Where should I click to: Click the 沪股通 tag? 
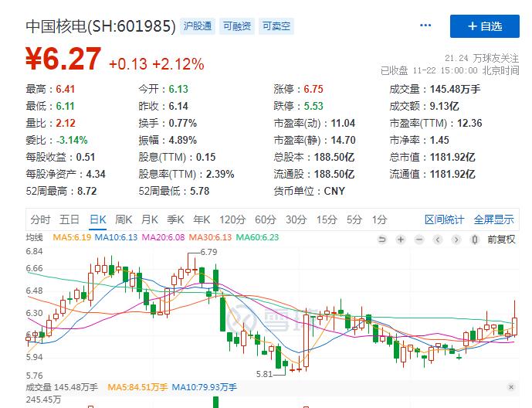tap(198, 26)
